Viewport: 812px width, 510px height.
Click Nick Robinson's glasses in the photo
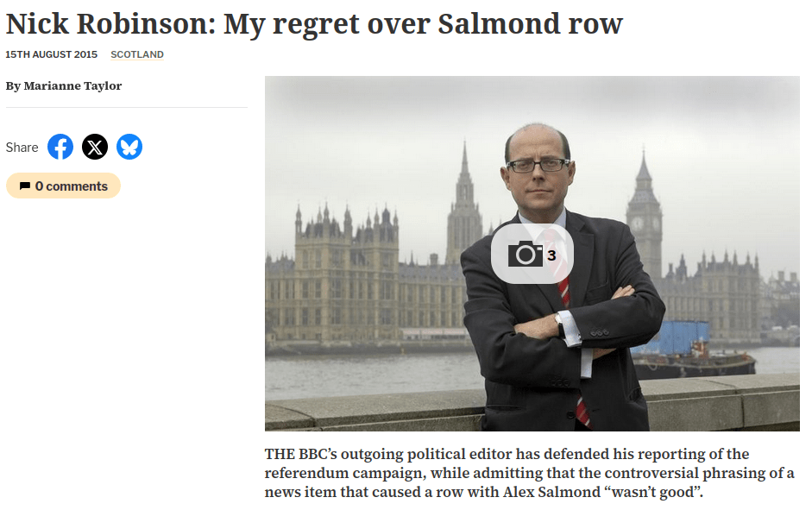538,165
